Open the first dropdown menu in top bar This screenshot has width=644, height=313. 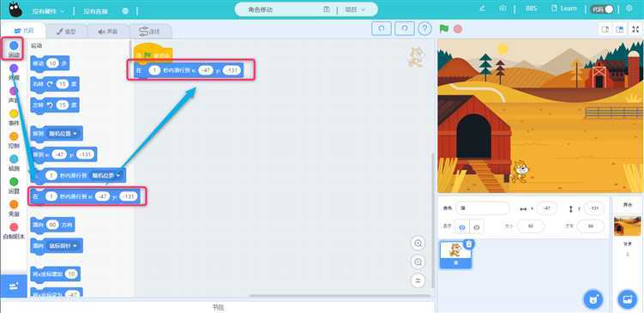pyautogui.click(x=49, y=11)
